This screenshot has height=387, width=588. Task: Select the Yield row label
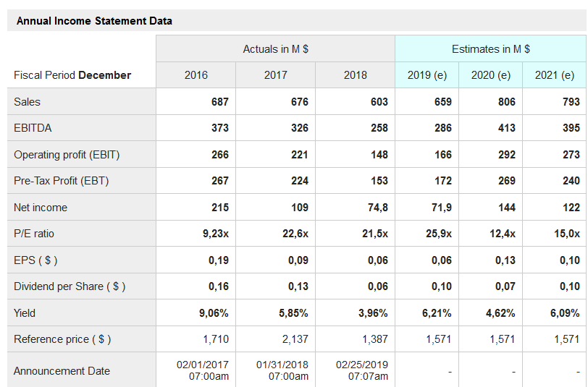click(25, 312)
